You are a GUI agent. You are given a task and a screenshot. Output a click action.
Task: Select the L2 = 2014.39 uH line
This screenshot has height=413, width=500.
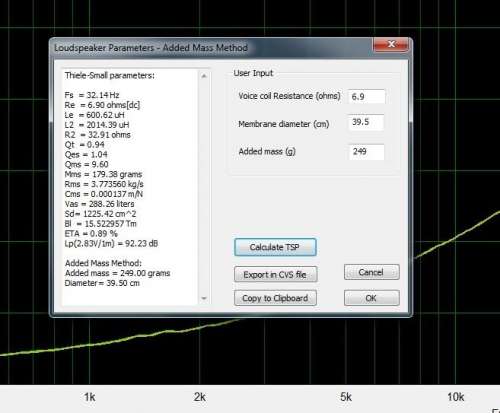point(97,125)
